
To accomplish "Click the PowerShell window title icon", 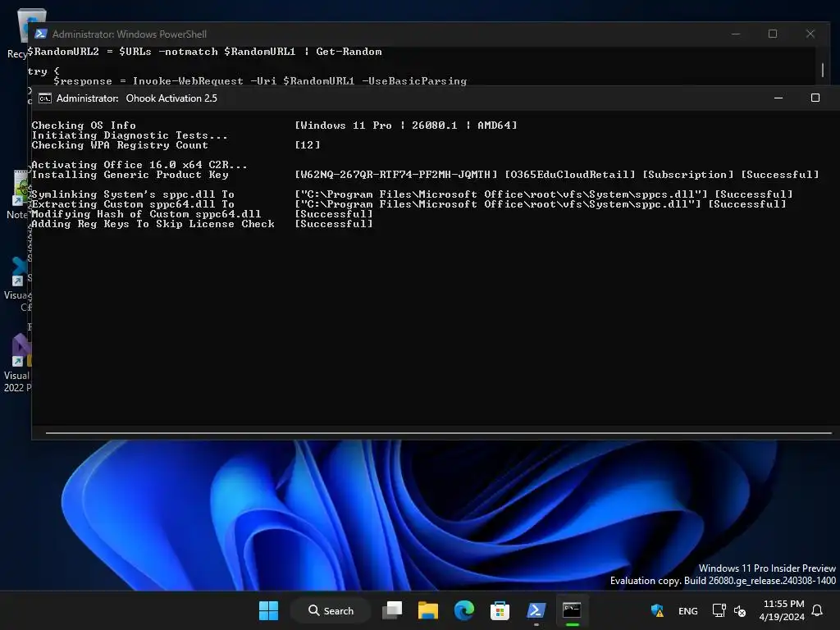I will [41, 34].
